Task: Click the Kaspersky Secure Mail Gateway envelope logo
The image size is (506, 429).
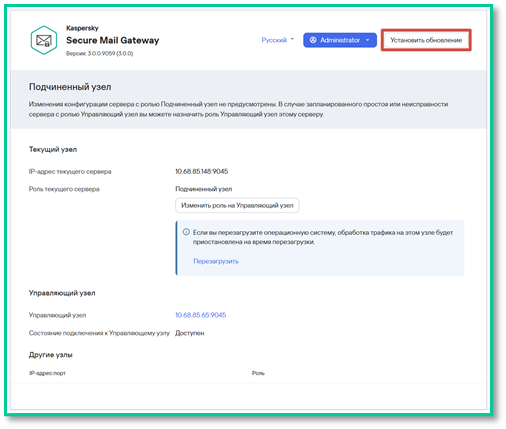Action: pyautogui.click(x=44, y=40)
